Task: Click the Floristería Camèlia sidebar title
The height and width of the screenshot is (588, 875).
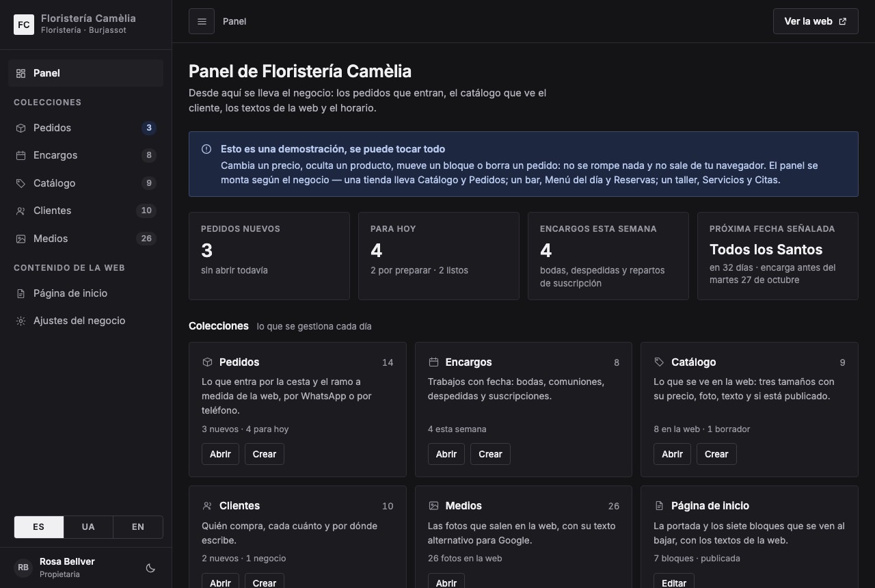Action: [88, 18]
